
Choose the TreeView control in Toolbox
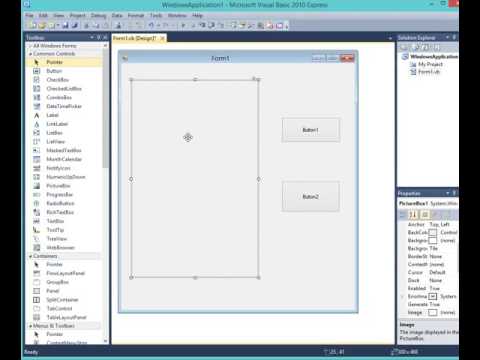63,239
